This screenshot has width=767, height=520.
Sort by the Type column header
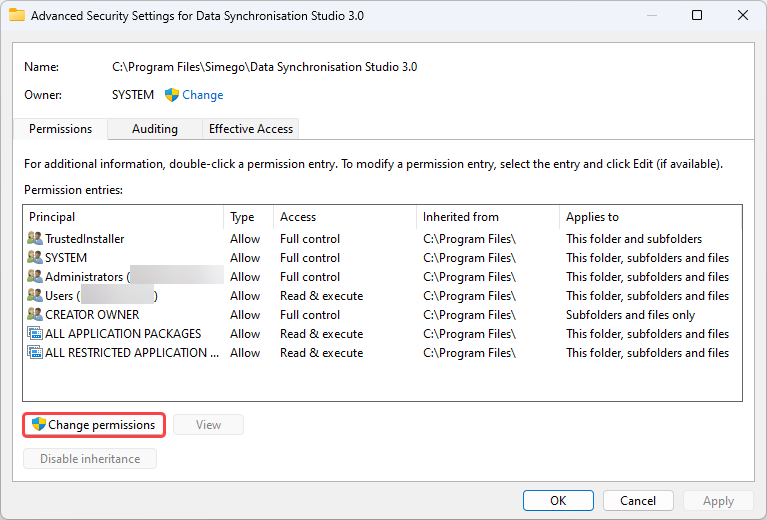pyautogui.click(x=248, y=217)
